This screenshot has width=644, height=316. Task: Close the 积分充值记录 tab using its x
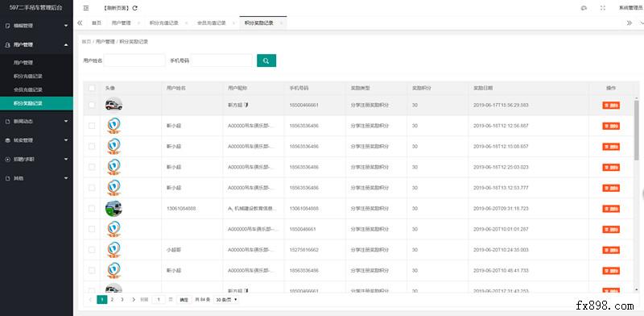click(x=186, y=23)
